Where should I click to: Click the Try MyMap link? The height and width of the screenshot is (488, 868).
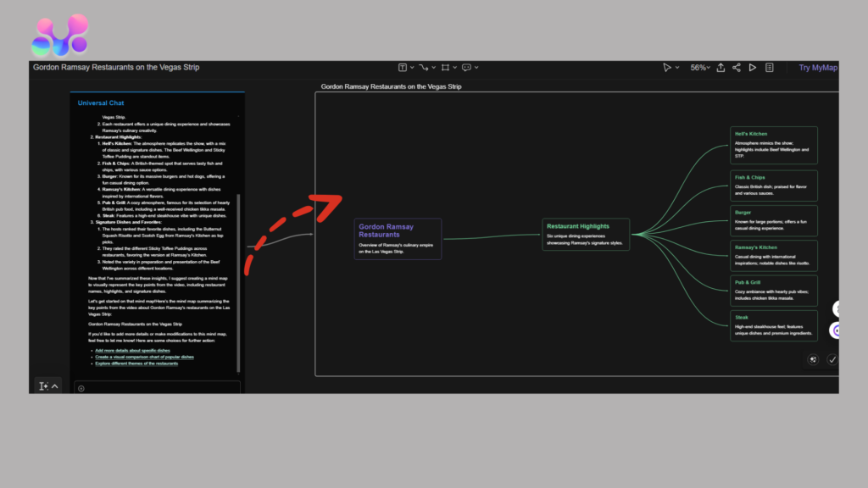(818, 68)
